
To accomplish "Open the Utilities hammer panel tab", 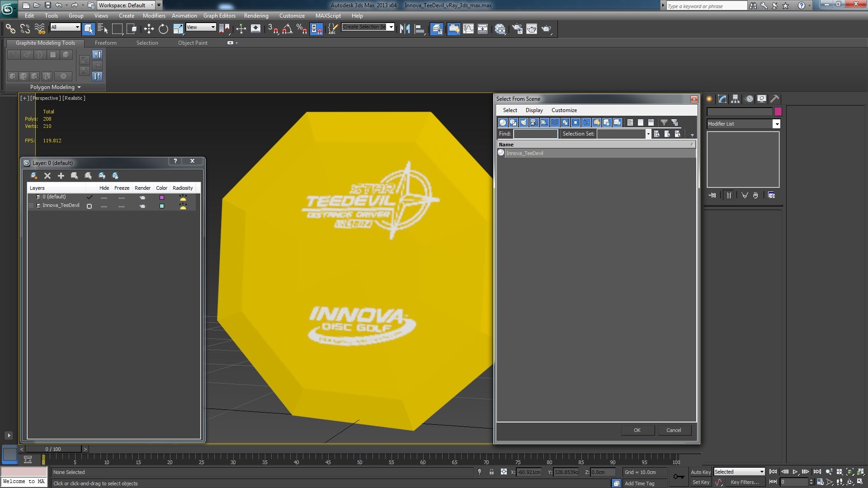I will tap(775, 99).
